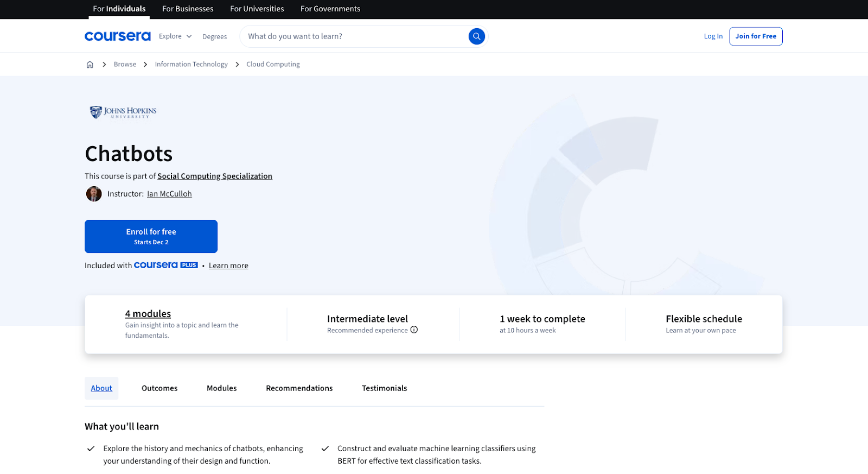Click the Learn more link
868x474 pixels.
pyautogui.click(x=228, y=266)
